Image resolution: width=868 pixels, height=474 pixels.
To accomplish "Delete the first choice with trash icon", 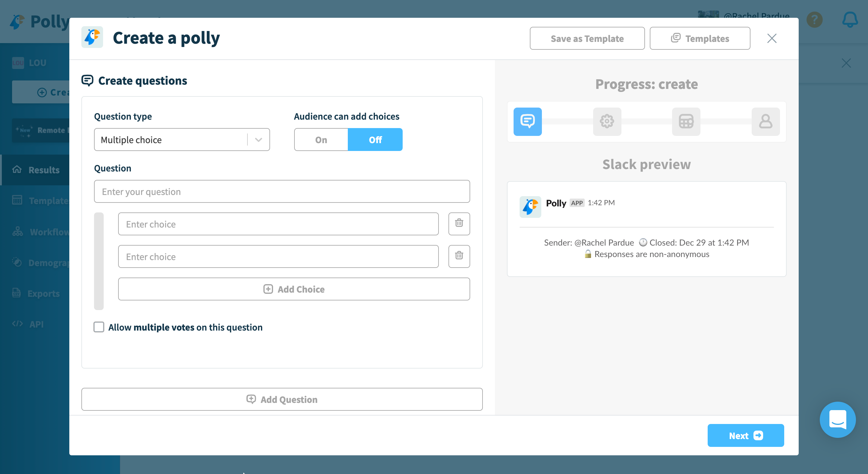I will coord(459,223).
